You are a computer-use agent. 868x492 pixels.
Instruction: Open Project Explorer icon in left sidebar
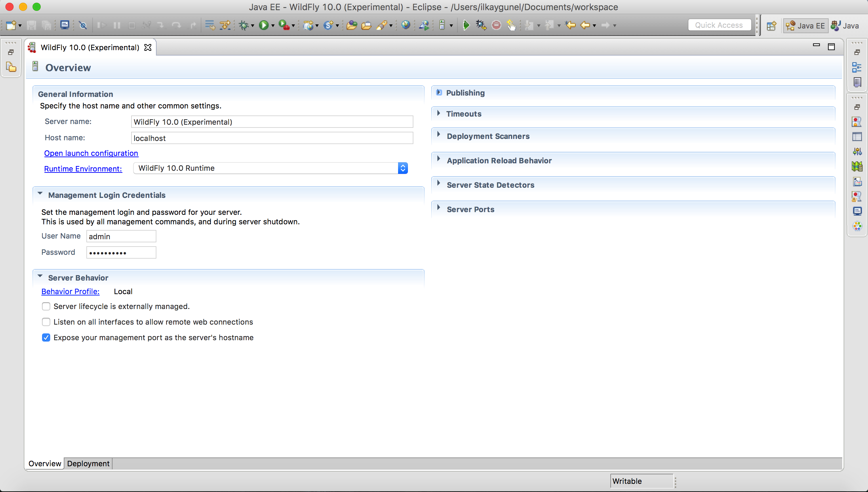(11, 67)
